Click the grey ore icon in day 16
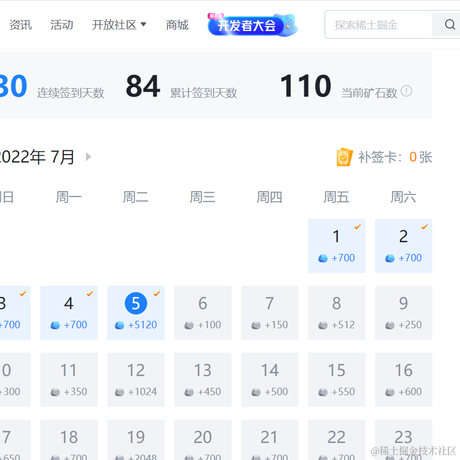The width and height of the screenshot is (460, 460). point(390,392)
